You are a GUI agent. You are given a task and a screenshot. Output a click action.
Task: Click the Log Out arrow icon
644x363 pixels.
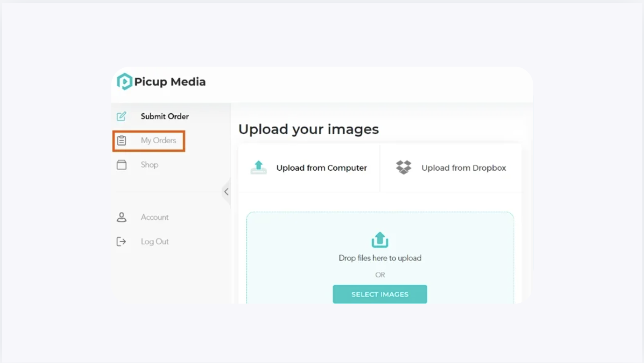(x=121, y=241)
